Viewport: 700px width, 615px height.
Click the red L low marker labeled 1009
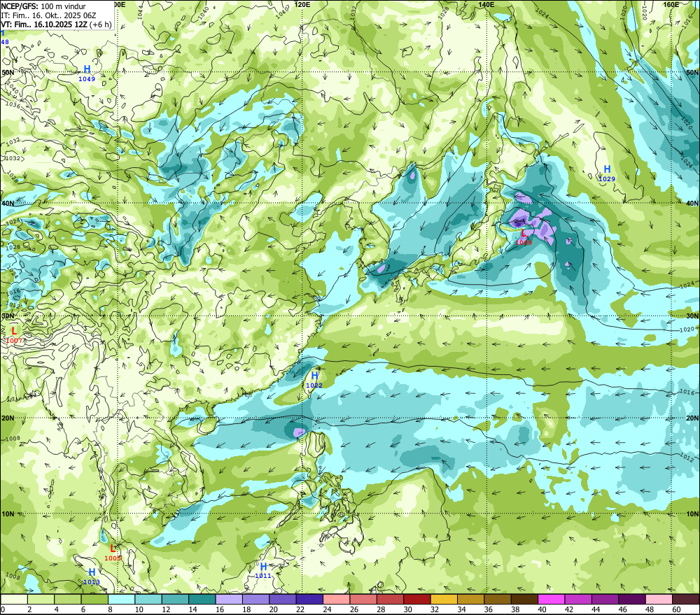tap(524, 233)
